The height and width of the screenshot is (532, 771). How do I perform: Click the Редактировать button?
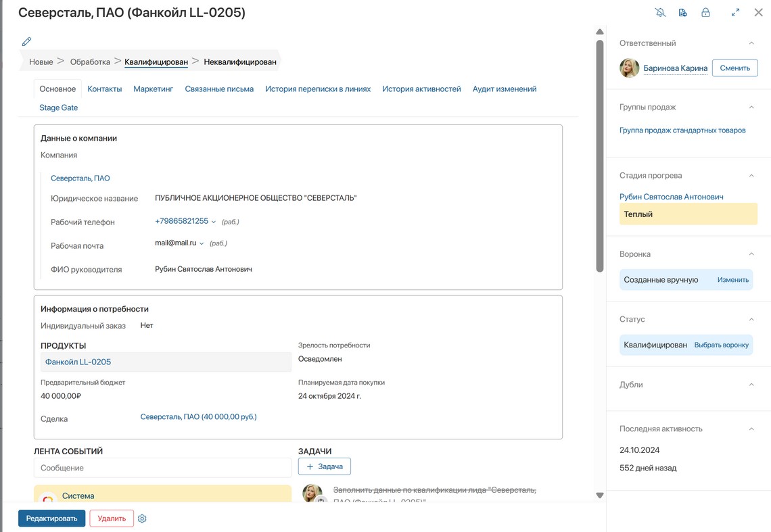click(51, 518)
